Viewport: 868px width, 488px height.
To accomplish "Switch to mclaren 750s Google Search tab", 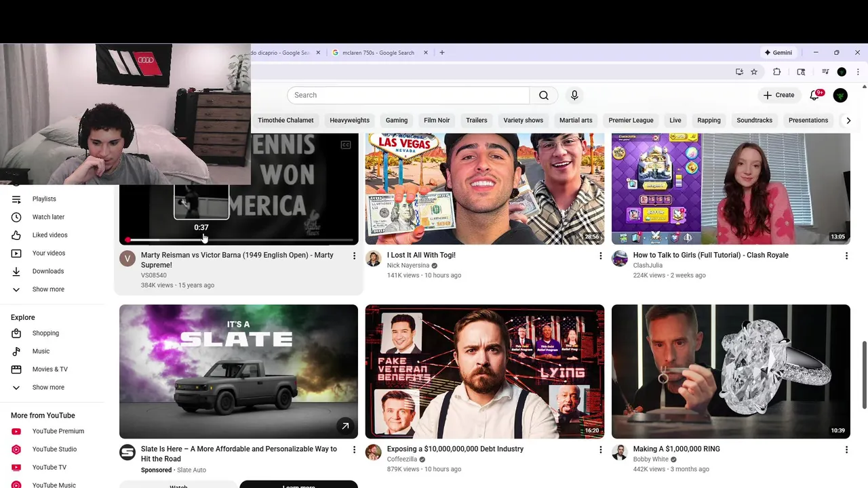I will [x=378, y=52].
